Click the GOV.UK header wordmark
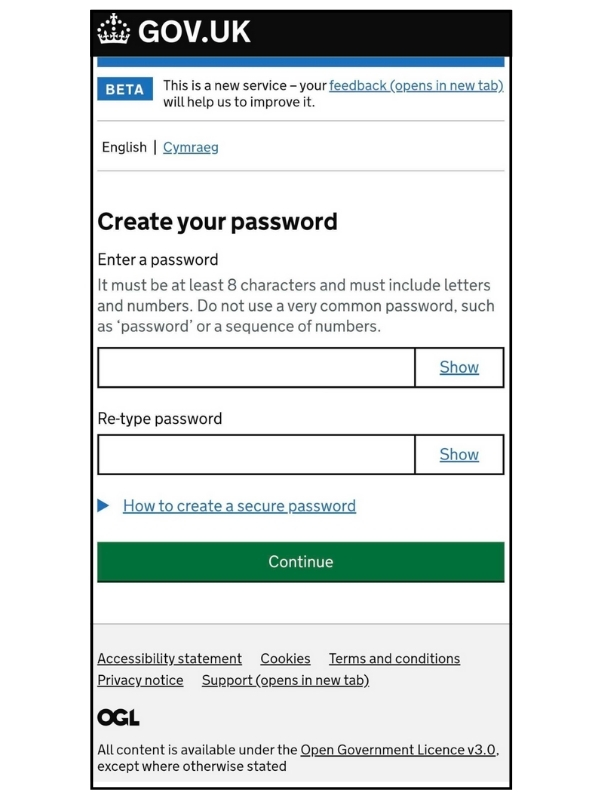The image size is (600, 800). [194, 32]
